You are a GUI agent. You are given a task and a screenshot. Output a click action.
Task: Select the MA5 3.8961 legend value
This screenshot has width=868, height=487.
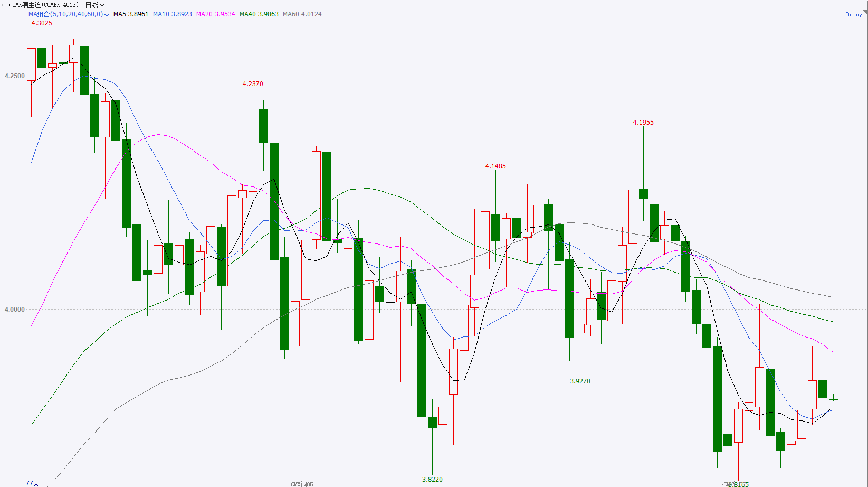click(x=131, y=14)
